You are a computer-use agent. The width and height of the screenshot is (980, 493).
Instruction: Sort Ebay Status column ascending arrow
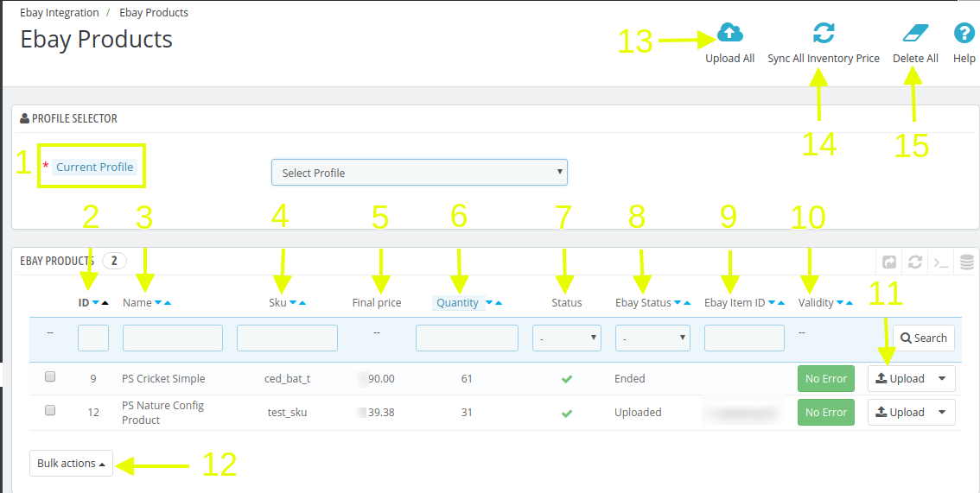click(688, 303)
